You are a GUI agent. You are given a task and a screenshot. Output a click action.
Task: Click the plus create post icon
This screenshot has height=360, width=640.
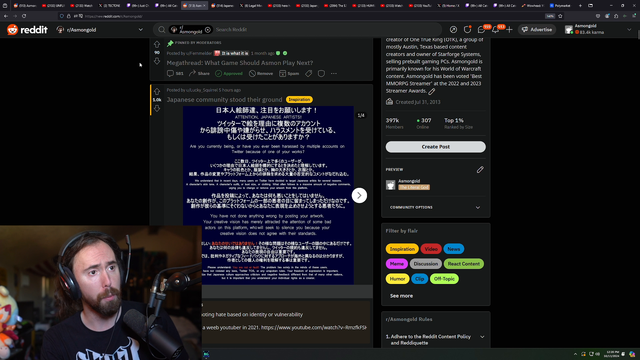point(509,29)
